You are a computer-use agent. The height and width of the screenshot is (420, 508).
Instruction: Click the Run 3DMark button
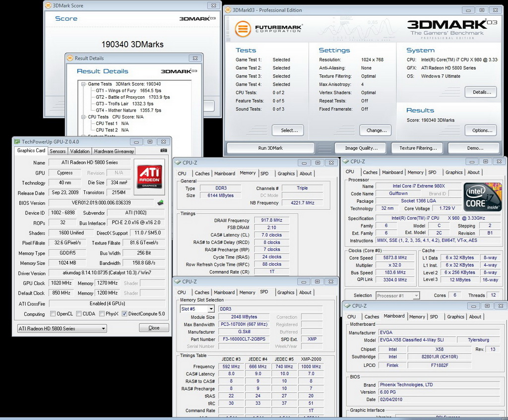click(270, 148)
